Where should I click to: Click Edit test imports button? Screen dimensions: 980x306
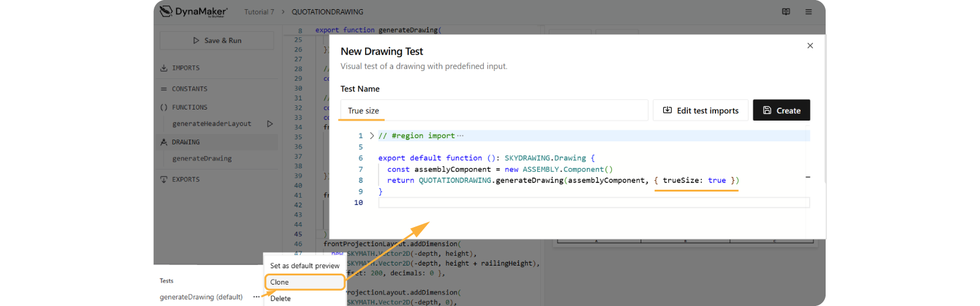click(x=700, y=110)
